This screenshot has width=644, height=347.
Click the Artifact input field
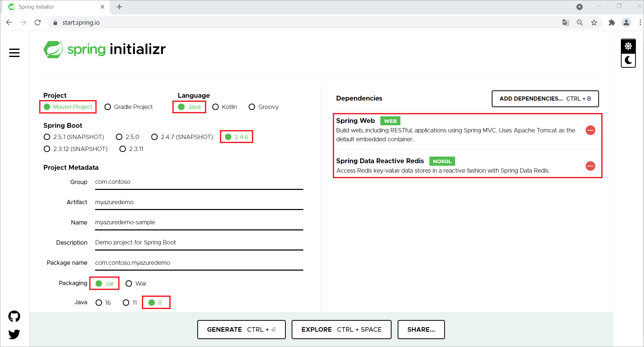click(x=199, y=202)
